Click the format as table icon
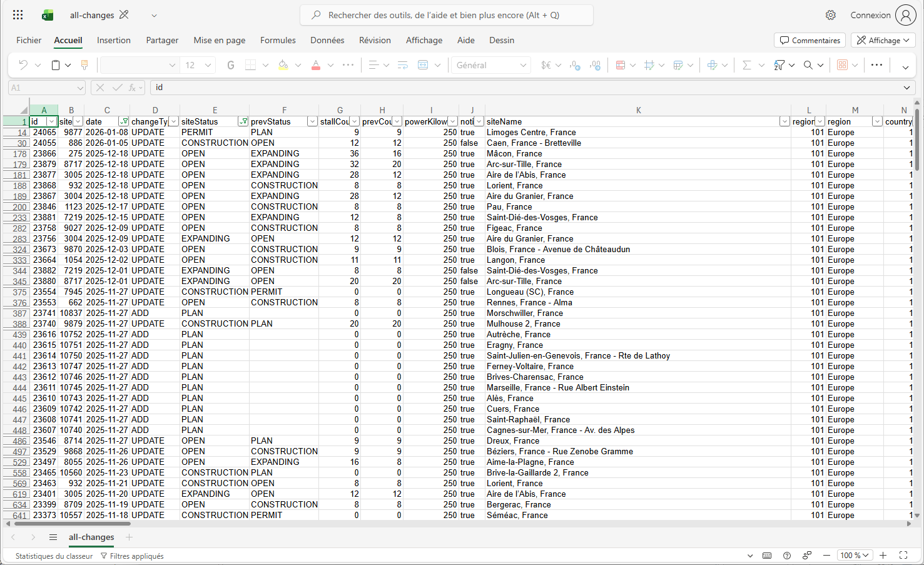924x565 pixels. click(678, 65)
